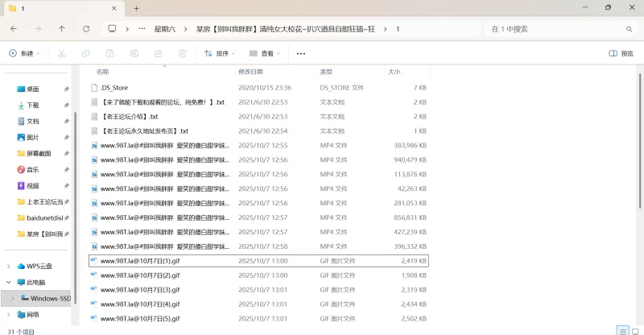Click the Copy icon in toolbar
644x335 pixels.
85,53
